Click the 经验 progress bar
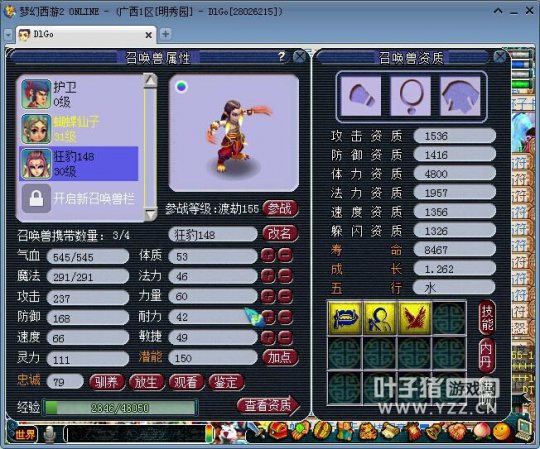Image resolution: width=540 pixels, height=449 pixels. coord(120,408)
